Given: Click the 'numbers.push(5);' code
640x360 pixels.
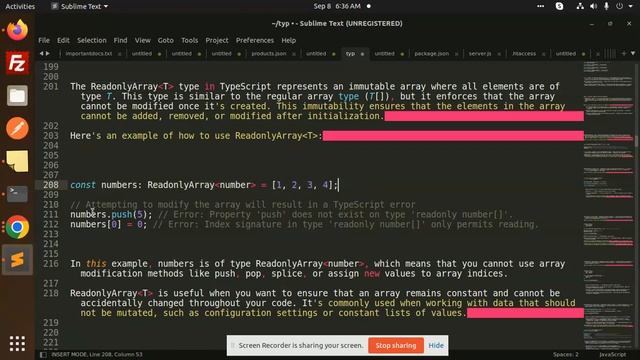Looking at the screenshot, I should pyautogui.click(x=111, y=214).
